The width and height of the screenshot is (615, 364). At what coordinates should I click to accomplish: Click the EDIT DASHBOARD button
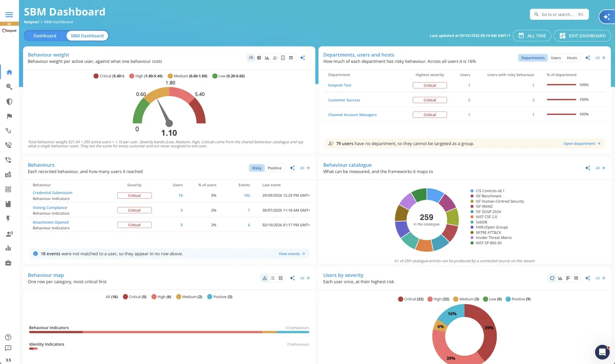(x=582, y=36)
